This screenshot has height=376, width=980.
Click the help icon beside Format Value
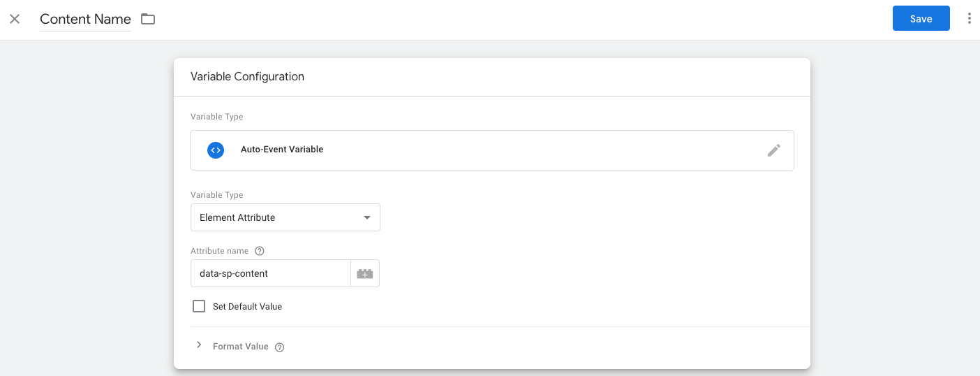pos(279,347)
